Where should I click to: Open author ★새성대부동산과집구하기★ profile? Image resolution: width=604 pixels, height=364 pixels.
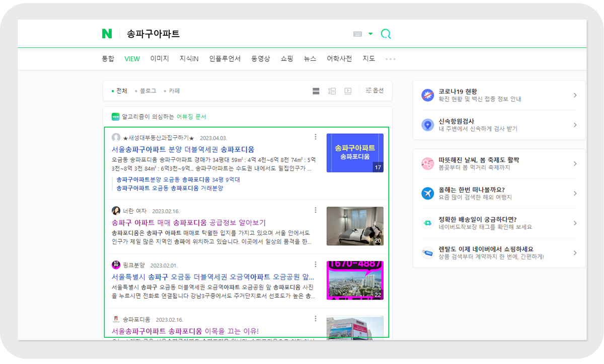159,138
